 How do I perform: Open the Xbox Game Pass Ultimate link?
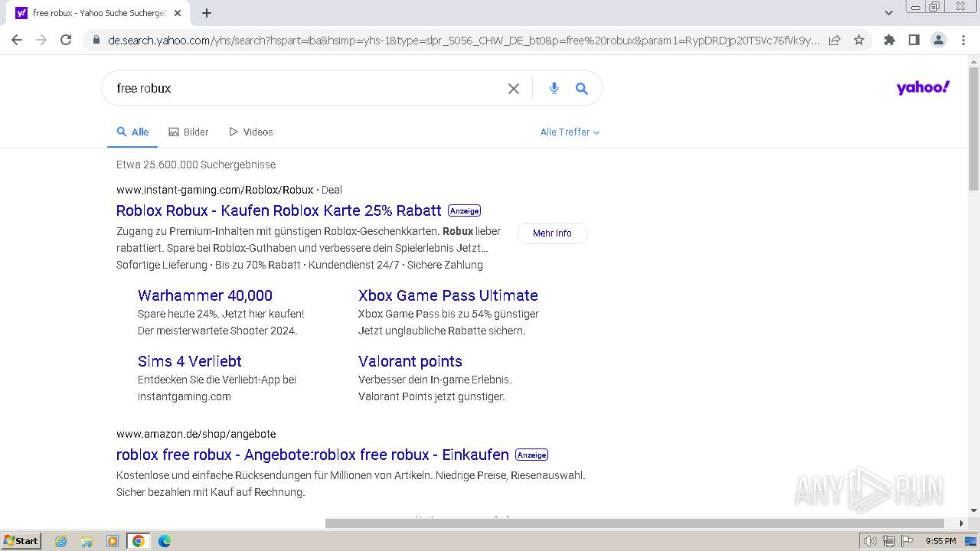[448, 295]
